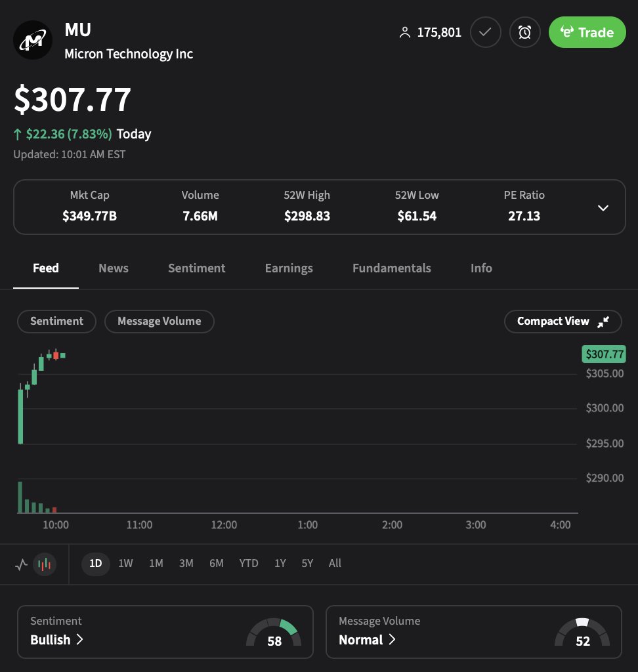Expand the stats bar with the chevron

click(x=603, y=207)
